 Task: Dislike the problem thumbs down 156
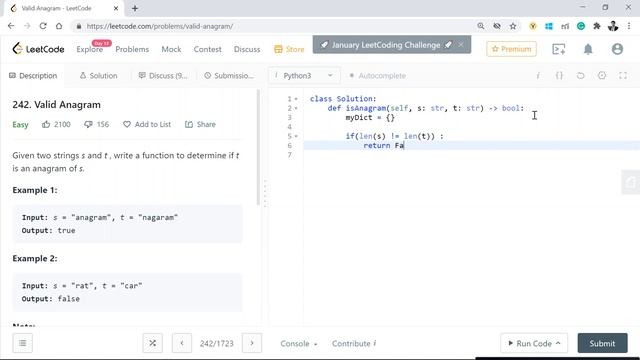[x=97, y=124]
